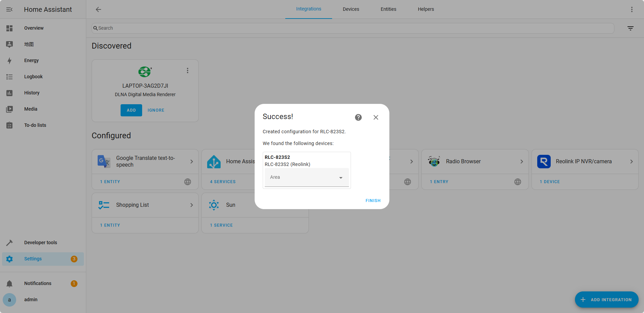This screenshot has width=644, height=313.
Task: Open Settings gear icon
Action: click(x=9, y=259)
